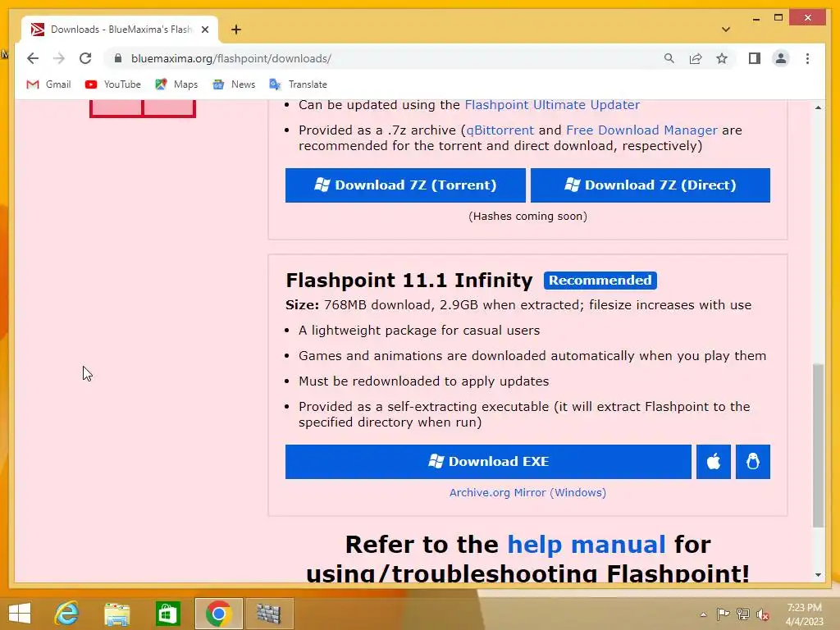The image size is (840, 630).
Task: Open a new browser tab
Action: click(x=236, y=30)
